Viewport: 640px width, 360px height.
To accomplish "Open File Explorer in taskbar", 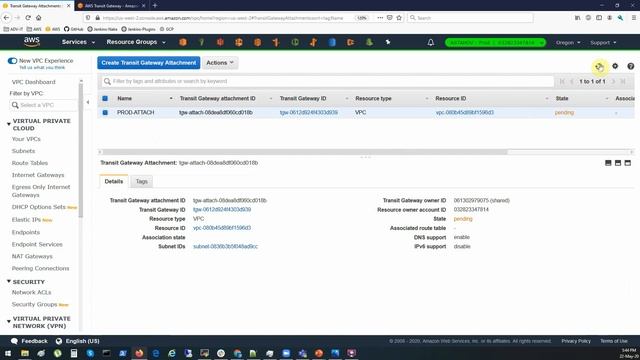I will pyautogui.click(x=25, y=353).
